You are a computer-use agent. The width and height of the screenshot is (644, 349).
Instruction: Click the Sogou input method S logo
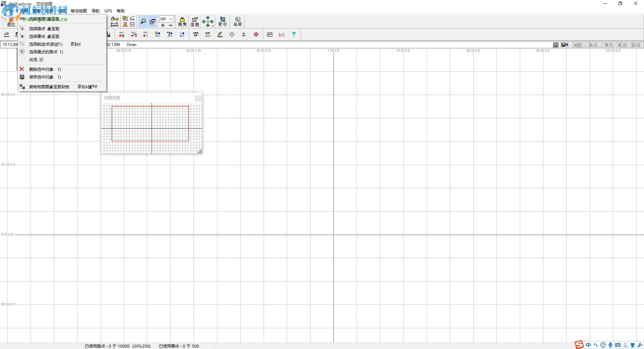pos(579,345)
